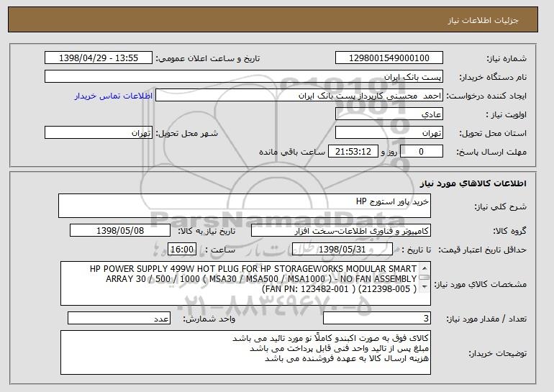Click the remaining time field 21:53:12
Screen dimensions: 554x392
[353, 152]
